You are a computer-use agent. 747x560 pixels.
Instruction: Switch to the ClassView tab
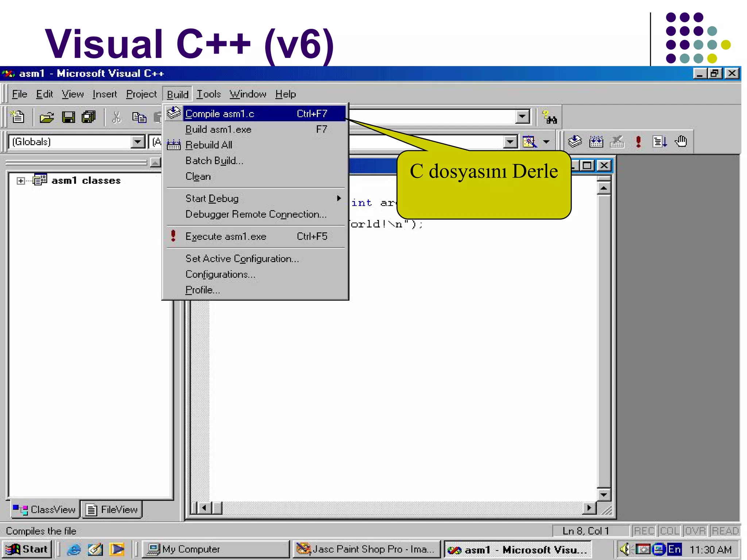tap(44, 509)
